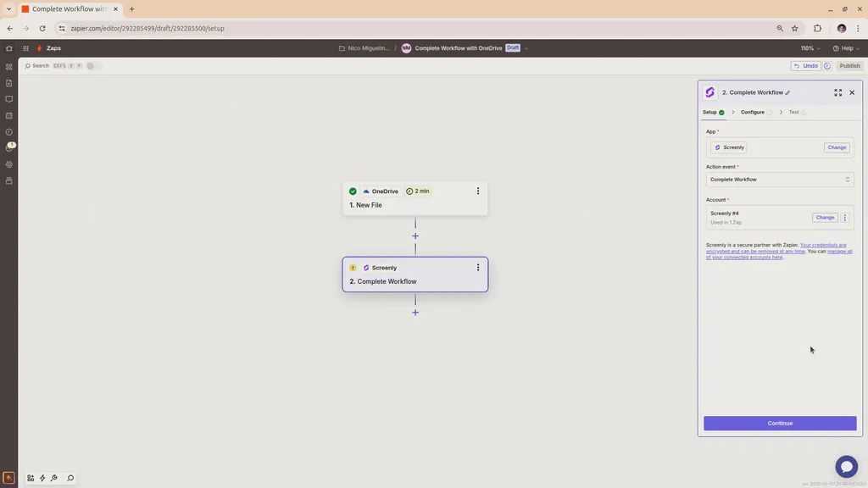Open the zoom search icon in bottom toolbar

70,478
